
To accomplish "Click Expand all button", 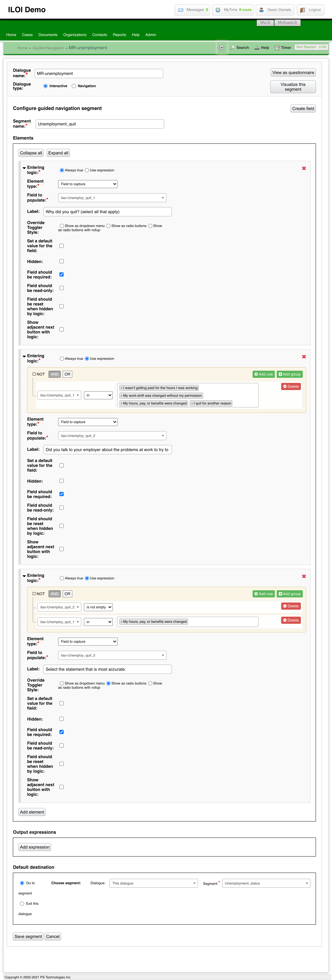I will [x=58, y=153].
